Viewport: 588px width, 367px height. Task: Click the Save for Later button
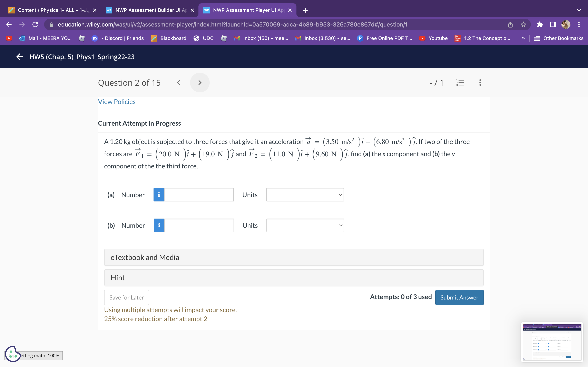(x=126, y=297)
